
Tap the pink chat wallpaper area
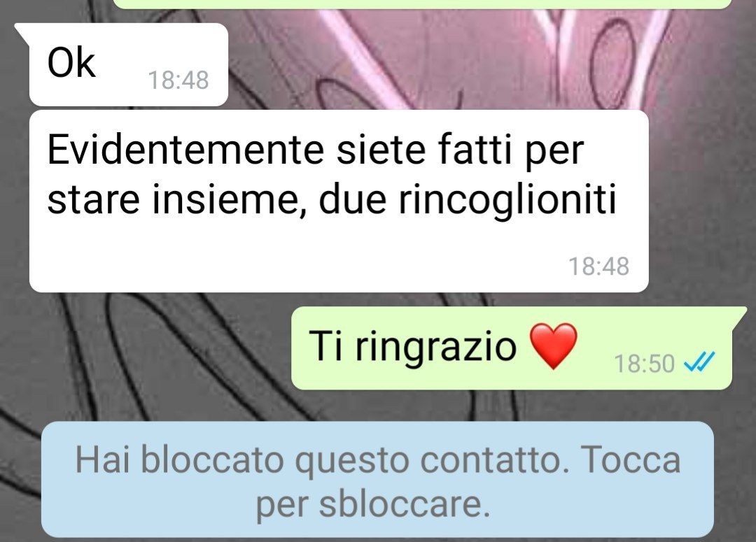click(434, 58)
